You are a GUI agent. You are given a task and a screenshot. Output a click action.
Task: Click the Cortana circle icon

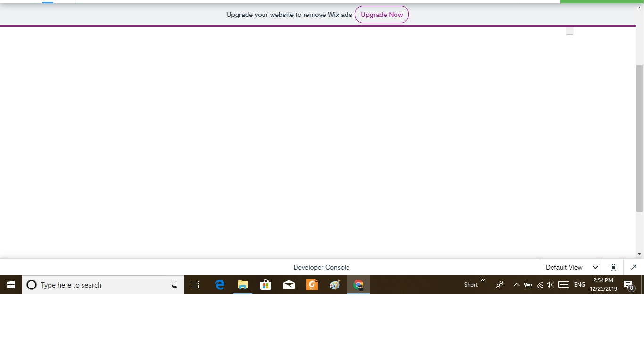pos(32,285)
